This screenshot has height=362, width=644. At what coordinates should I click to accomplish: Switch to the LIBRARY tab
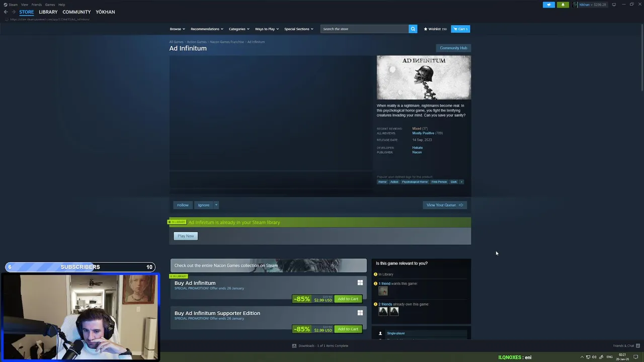[x=48, y=12]
